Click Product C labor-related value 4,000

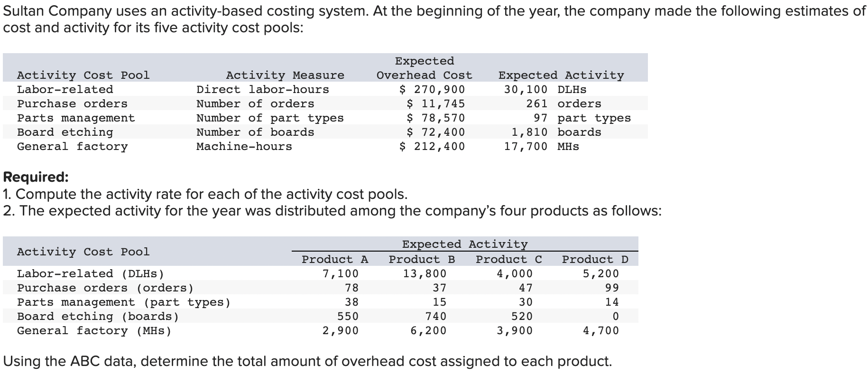[x=515, y=273]
